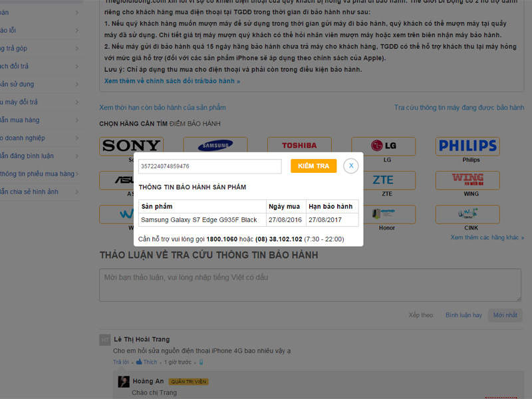Sort comments by 'Mới nhất'
The image size is (532, 399).
(505, 315)
